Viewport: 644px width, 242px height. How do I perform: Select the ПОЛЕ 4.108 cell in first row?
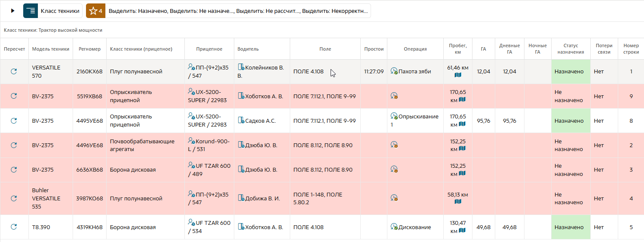pyautogui.click(x=308, y=72)
